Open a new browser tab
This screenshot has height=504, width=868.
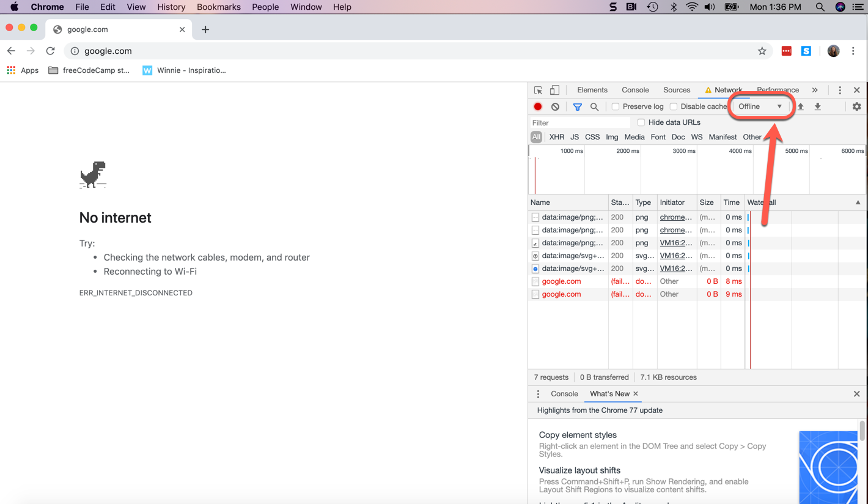coord(205,29)
